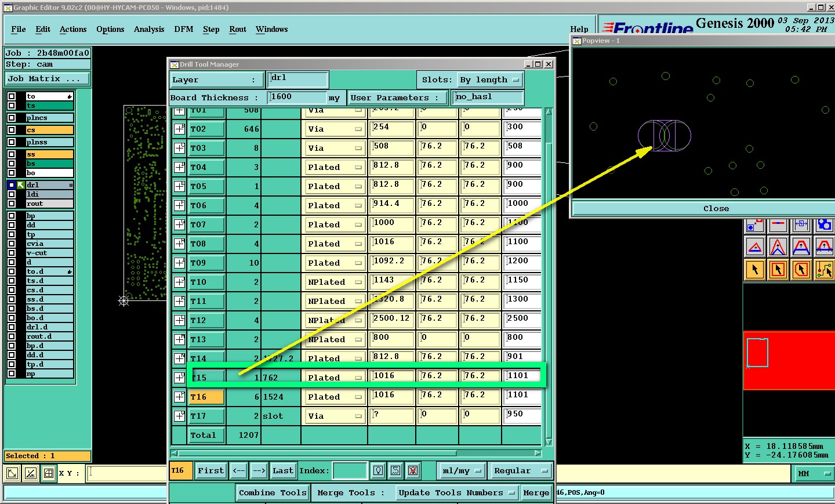Click the angle measure icon left of XY

31,473
